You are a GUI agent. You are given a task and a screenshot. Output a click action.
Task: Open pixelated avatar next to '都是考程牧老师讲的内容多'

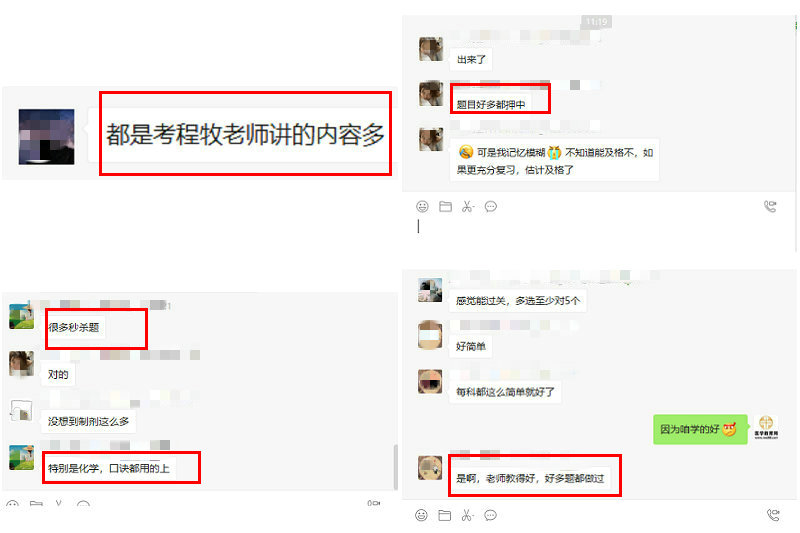pyautogui.click(x=46, y=137)
